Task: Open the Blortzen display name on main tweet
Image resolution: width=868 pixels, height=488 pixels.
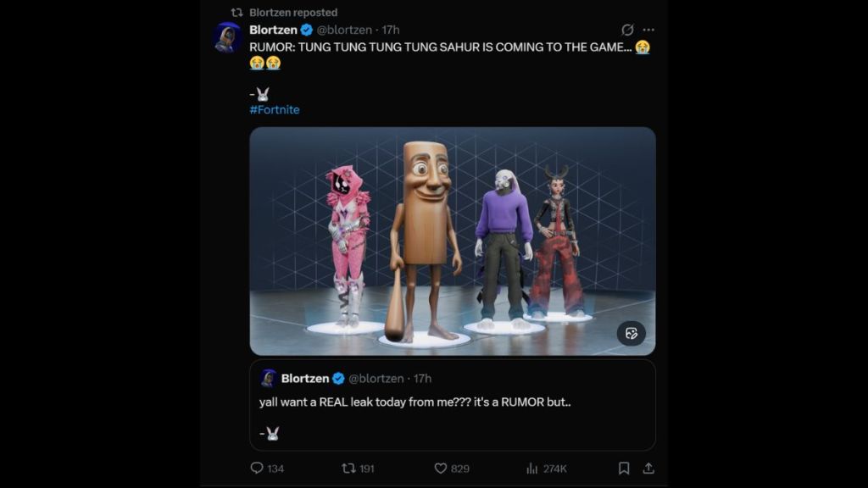Action: point(273,30)
